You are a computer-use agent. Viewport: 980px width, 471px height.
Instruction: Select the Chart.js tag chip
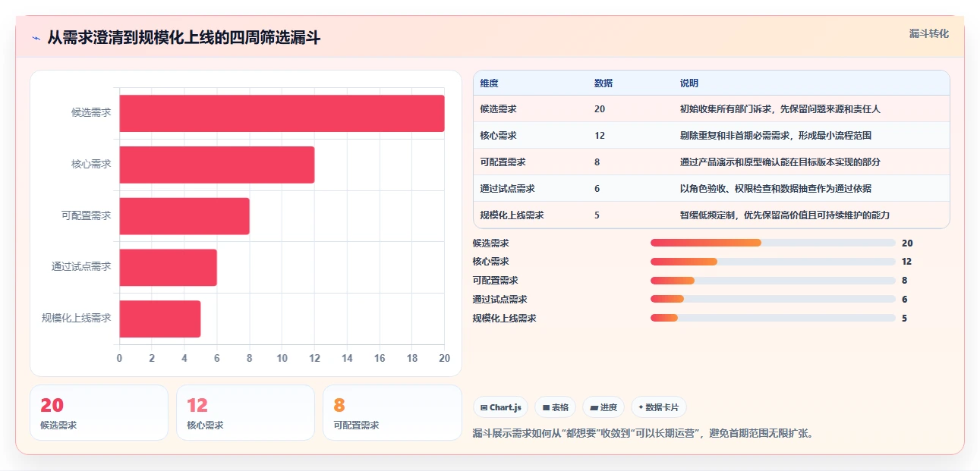click(500, 407)
